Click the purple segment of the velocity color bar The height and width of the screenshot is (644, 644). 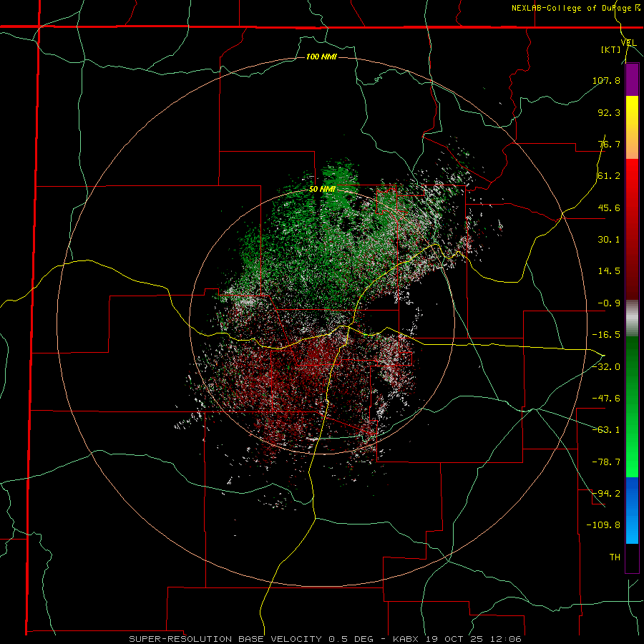632,79
